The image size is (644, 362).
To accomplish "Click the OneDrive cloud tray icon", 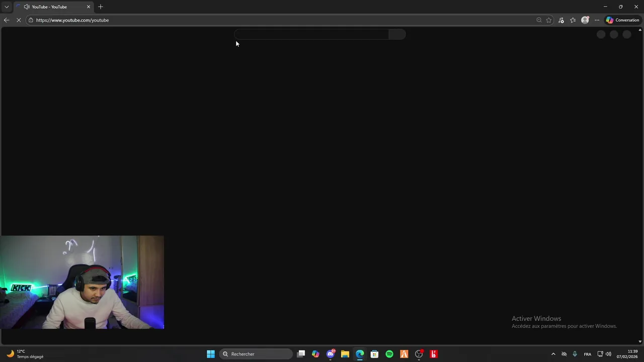I will click(x=564, y=354).
